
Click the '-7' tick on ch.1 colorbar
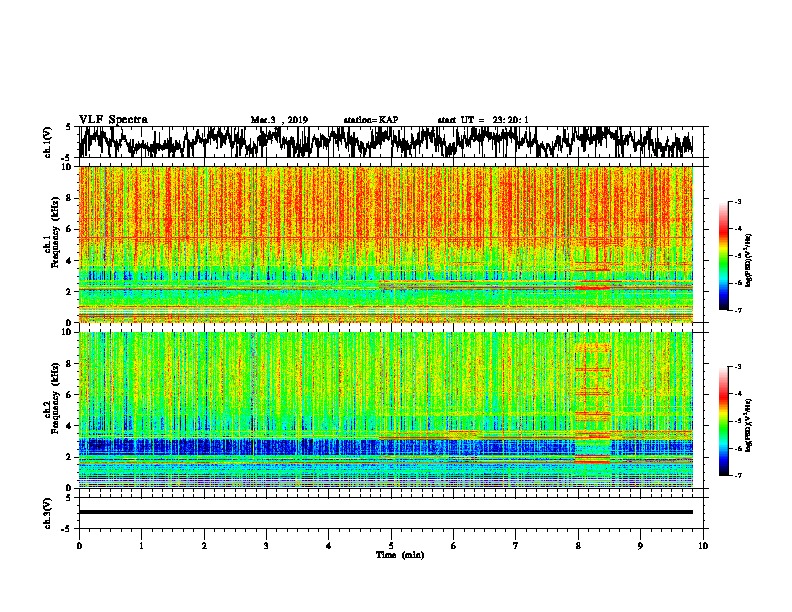click(x=738, y=310)
